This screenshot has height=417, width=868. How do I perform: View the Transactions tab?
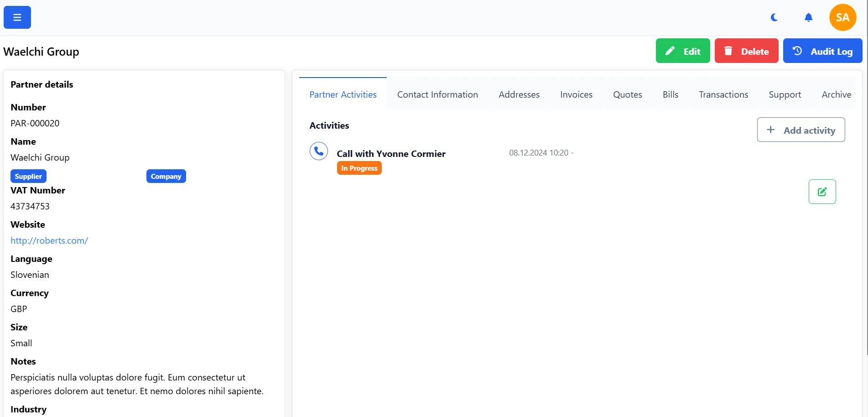[x=723, y=94]
